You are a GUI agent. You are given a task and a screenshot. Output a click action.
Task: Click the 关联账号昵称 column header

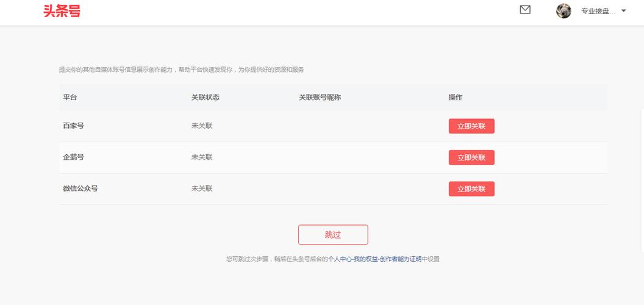320,98
